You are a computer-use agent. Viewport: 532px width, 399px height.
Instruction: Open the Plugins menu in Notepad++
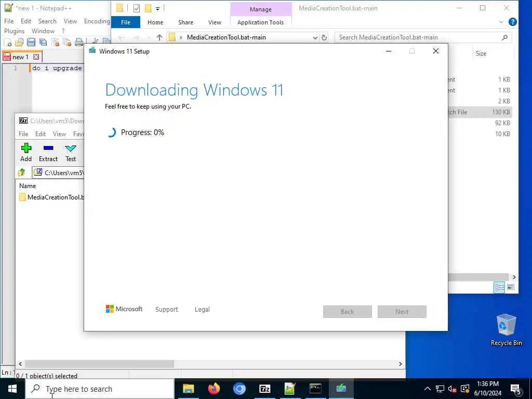(x=14, y=31)
